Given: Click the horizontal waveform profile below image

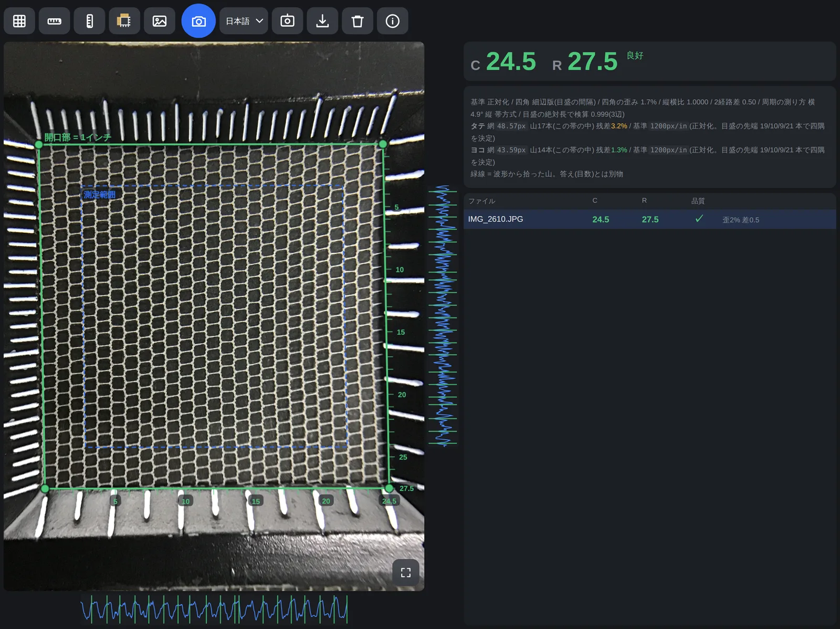Looking at the screenshot, I should pyautogui.click(x=214, y=610).
